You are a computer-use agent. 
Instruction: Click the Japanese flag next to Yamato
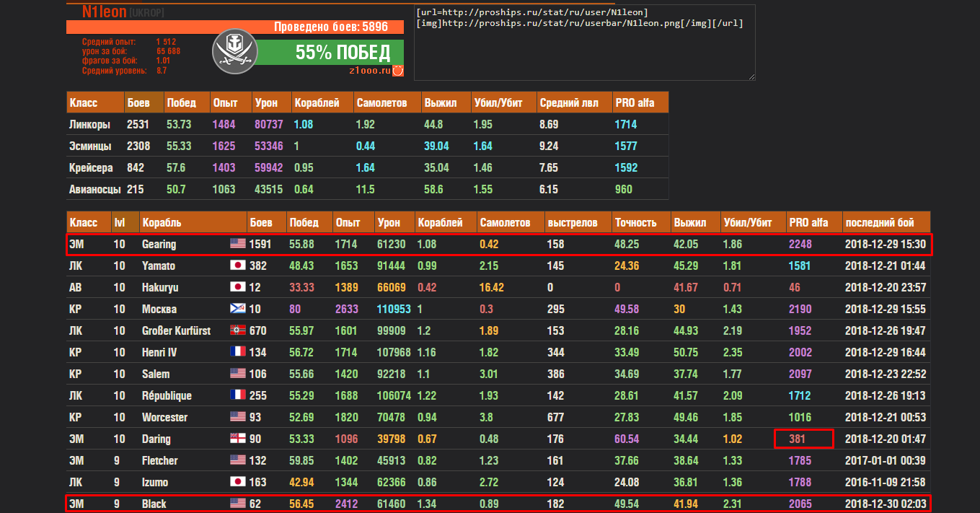(238, 266)
